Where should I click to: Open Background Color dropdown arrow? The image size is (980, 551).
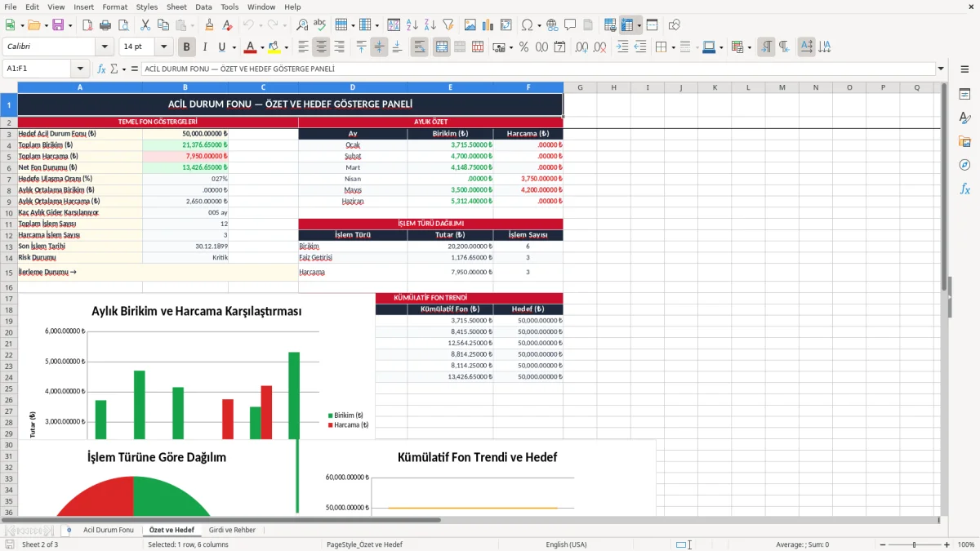point(286,47)
